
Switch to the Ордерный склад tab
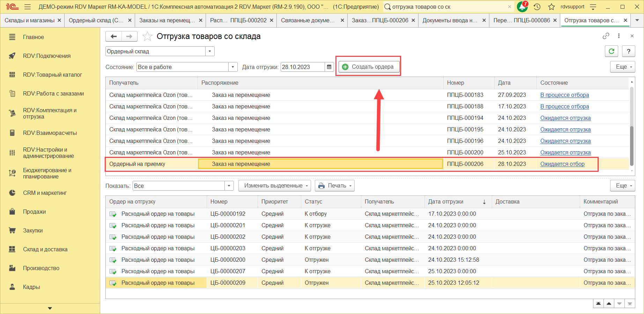96,20
